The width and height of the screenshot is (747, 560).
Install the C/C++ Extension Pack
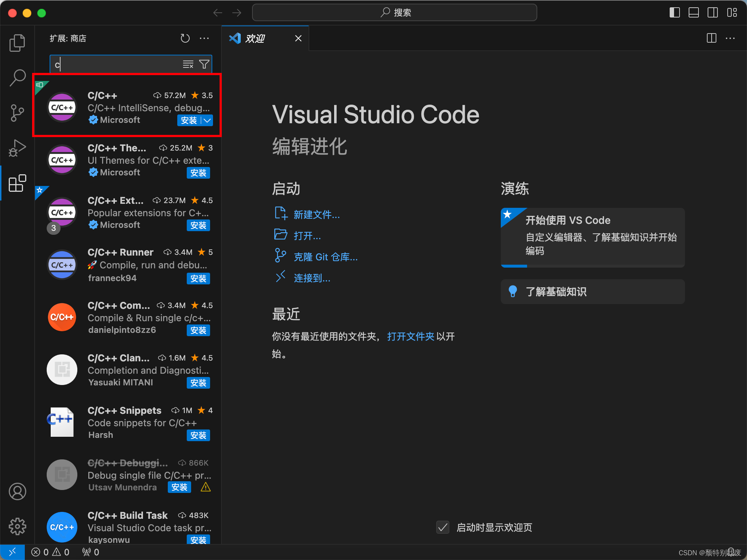pyautogui.click(x=198, y=225)
